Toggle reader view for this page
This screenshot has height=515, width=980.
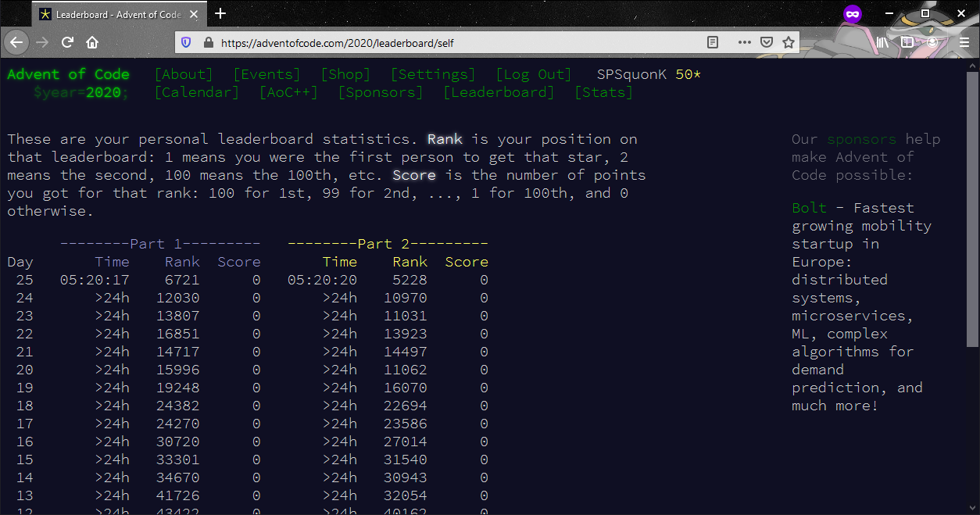click(x=713, y=43)
